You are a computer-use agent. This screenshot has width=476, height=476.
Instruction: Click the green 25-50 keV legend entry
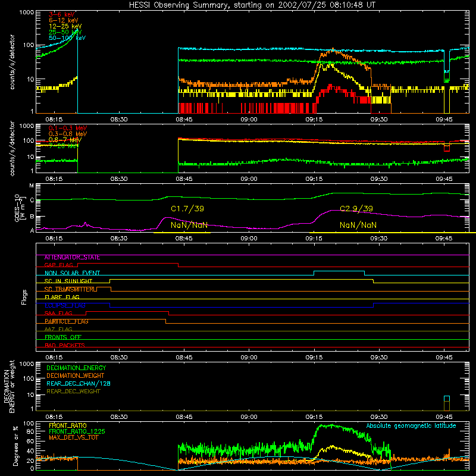coord(65,32)
